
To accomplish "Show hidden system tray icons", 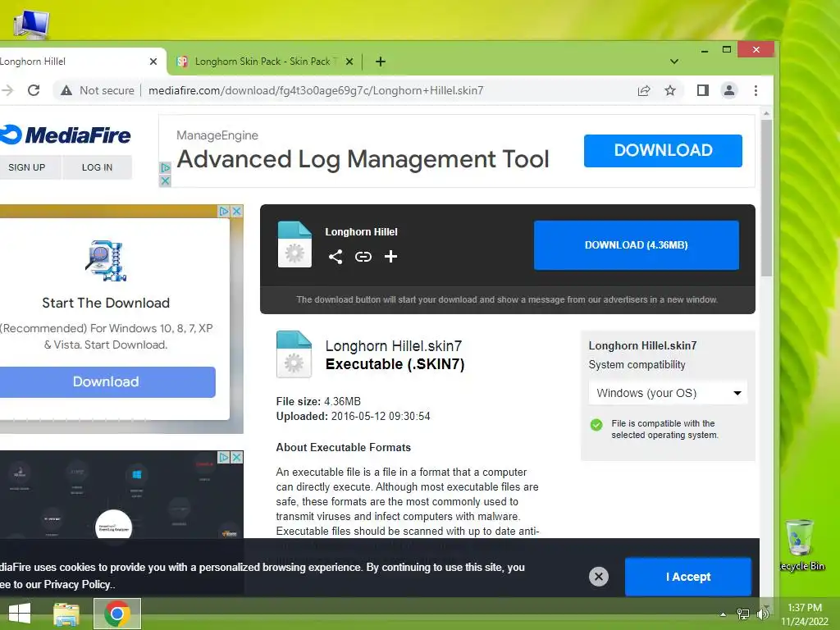I will click(x=723, y=614).
